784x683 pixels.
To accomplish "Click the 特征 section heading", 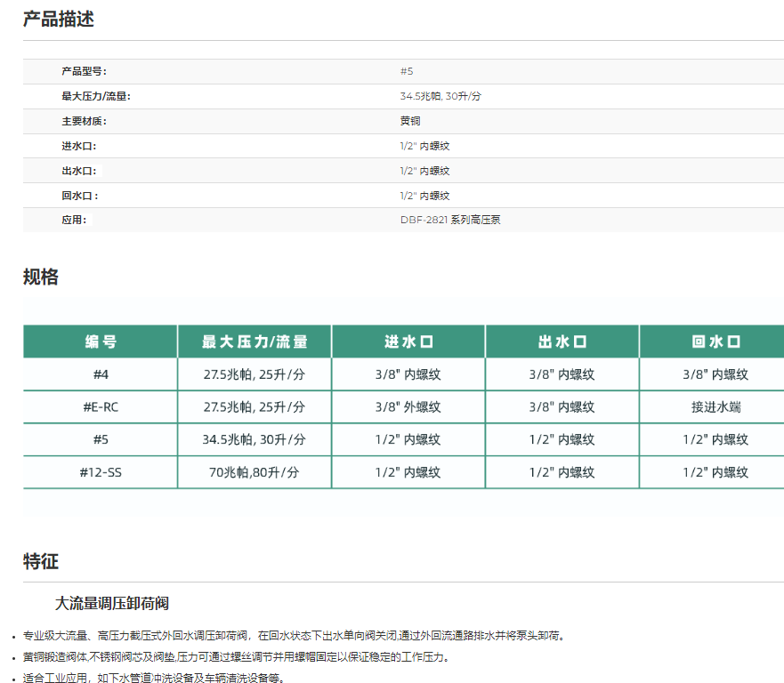I will [41, 561].
